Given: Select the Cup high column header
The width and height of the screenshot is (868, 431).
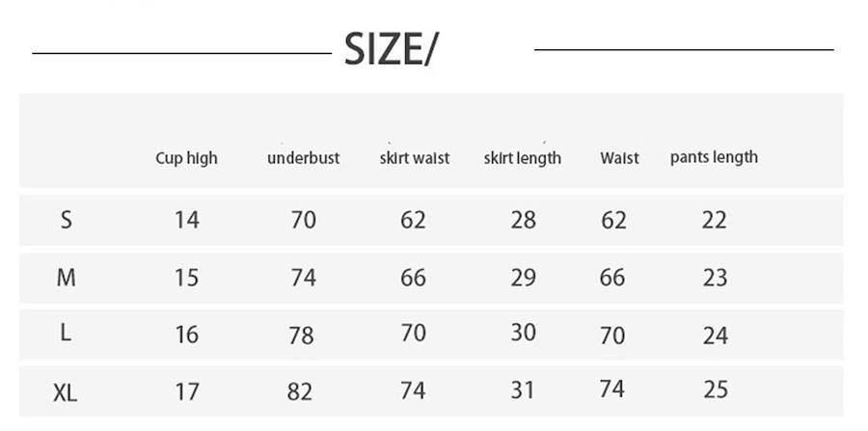Looking at the screenshot, I should pos(186,158).
